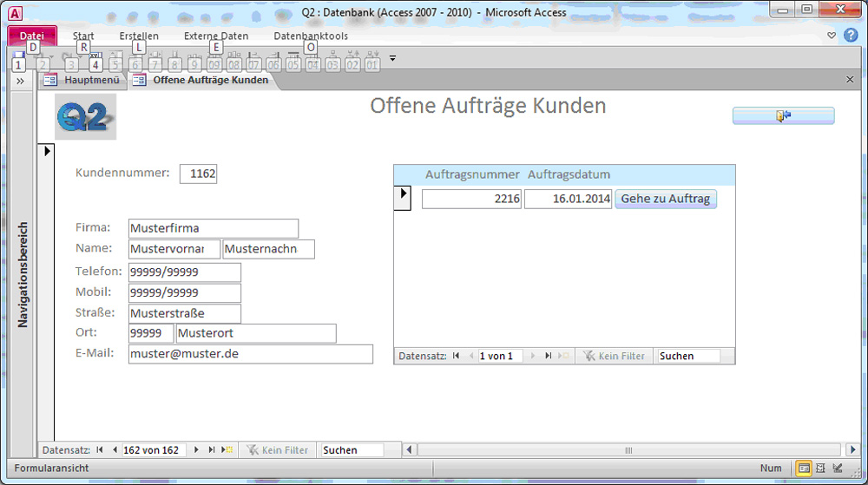This screenshot has width=868, height=485.
Task: Click the Kundennummer label
Action: pos(122,174)
